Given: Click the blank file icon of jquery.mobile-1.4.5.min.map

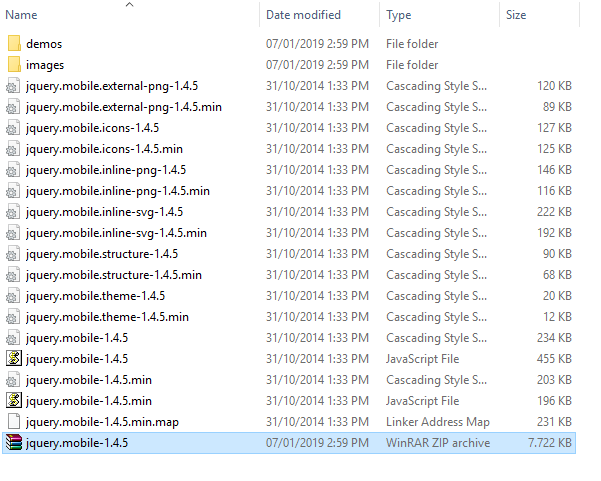Looking at the screenshot, I should [x=14, y=422].
